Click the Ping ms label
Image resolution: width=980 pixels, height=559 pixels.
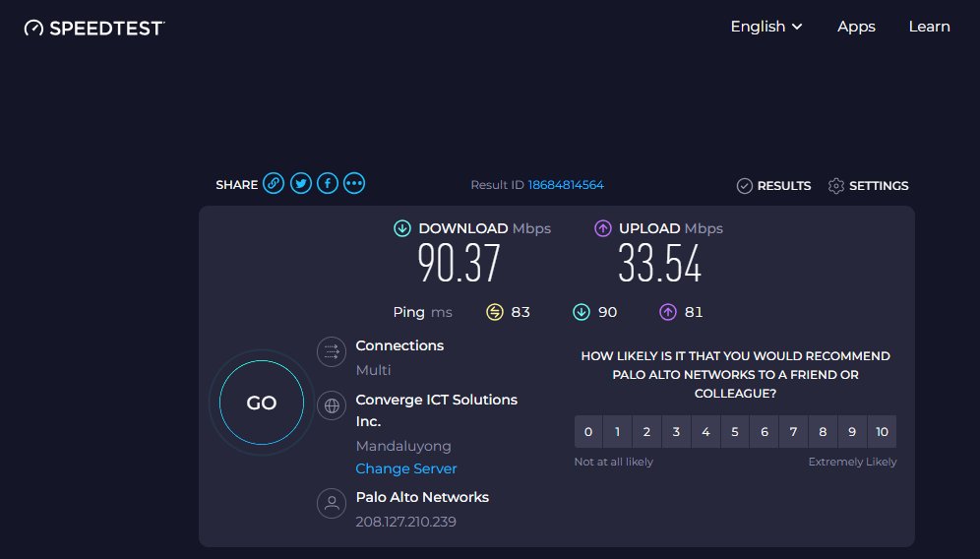pyautogui.click(x=422, y=312)
